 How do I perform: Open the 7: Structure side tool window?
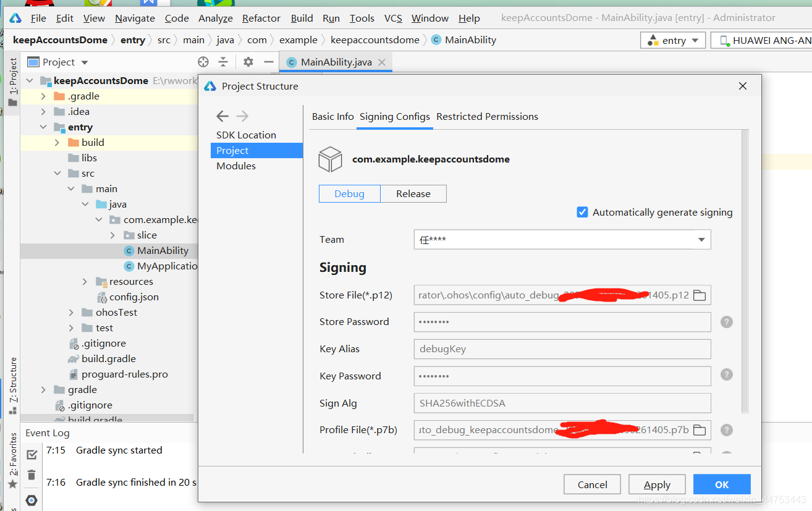coord(13,386)
